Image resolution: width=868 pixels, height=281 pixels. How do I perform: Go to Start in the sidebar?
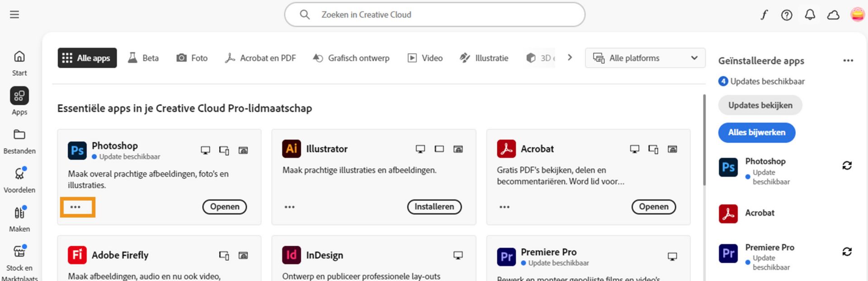pyautogui.click(x=19, y=63)
